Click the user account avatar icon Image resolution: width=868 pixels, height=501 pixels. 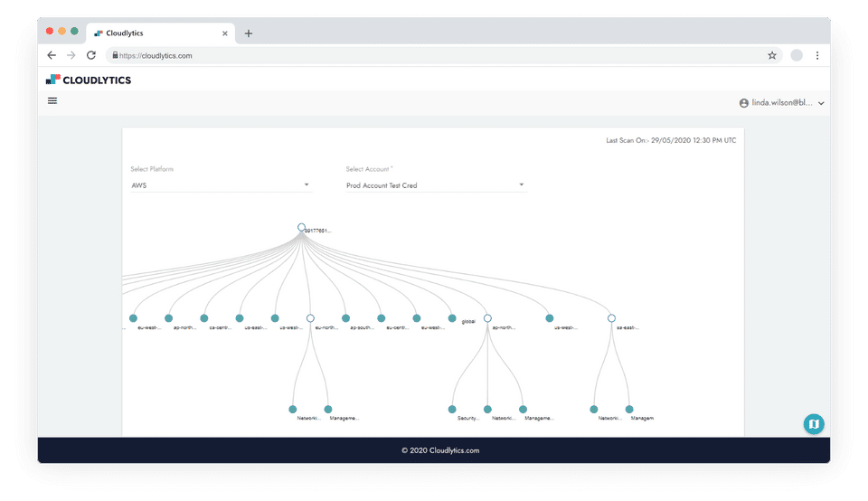click(x=744, y=103)
